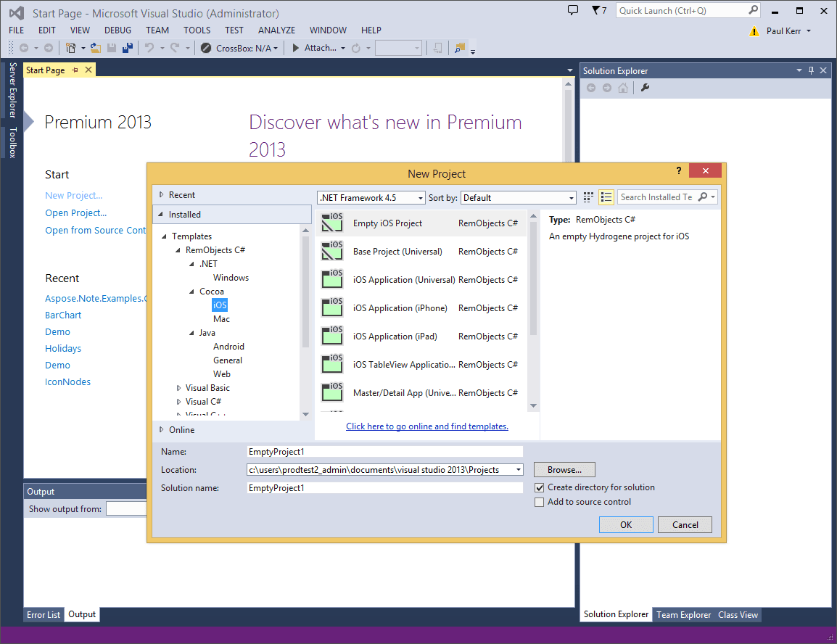Screen dimensions: 837x644
Task: Select the Android tree item
Action: [x=228, y=347]
